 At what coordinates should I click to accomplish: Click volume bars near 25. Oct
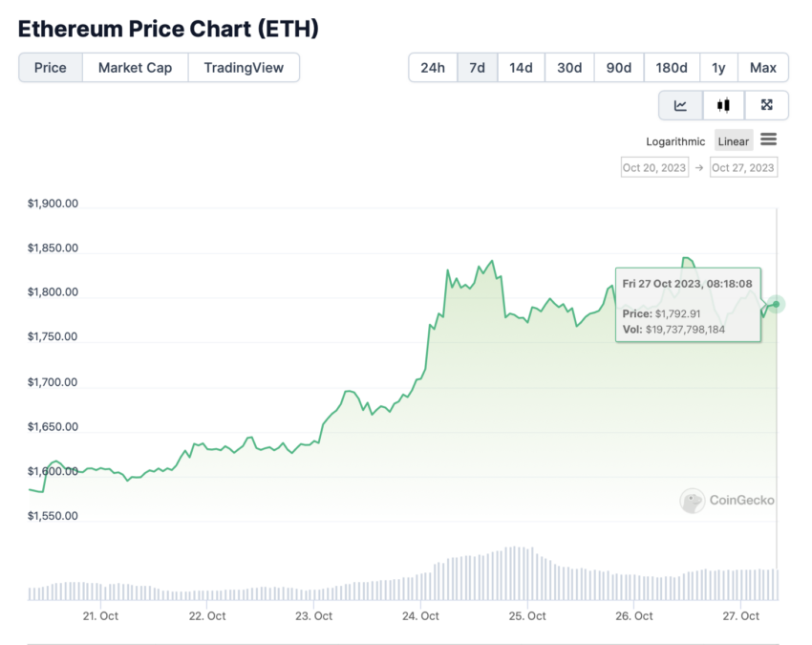(x=521, y=573)
